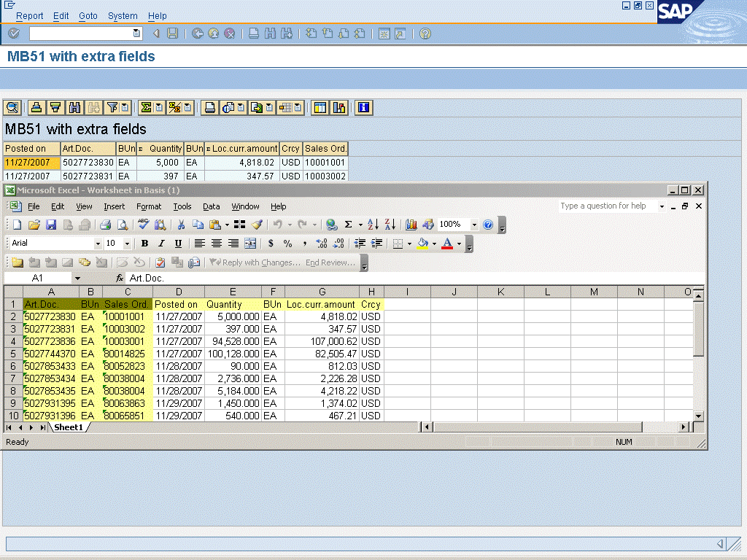Click the Excel New blank workbook icon
This screenshot has width=747, height=560.
pyautogui.click(x=18, y=225)
